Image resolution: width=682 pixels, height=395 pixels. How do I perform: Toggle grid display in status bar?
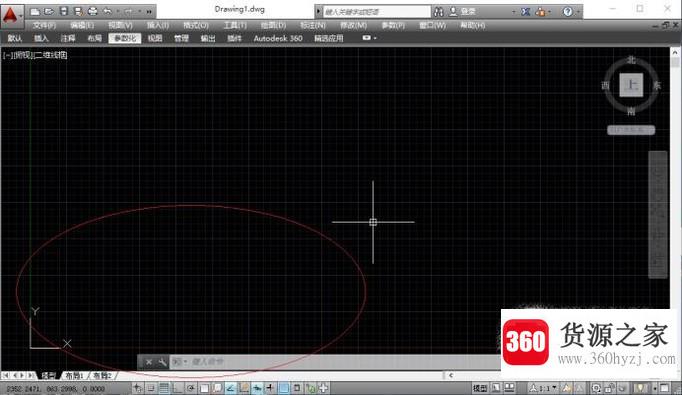(x=164, y=388)
